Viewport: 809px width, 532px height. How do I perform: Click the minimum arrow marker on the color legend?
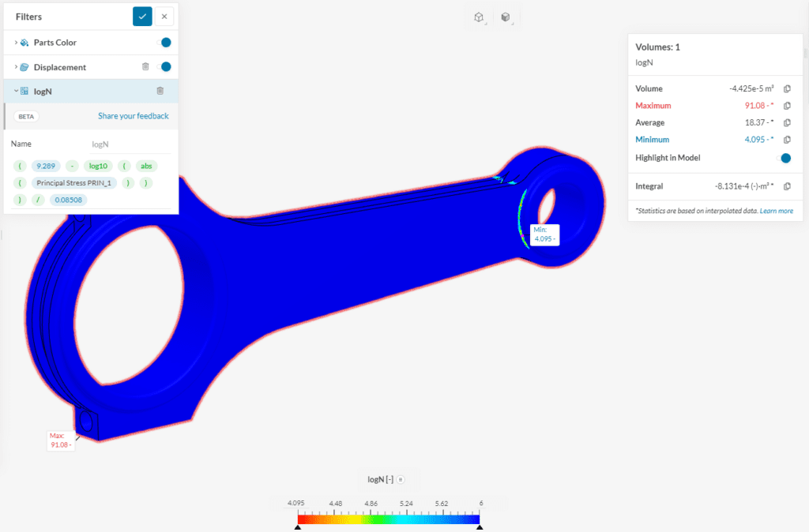tap(298, 525)
